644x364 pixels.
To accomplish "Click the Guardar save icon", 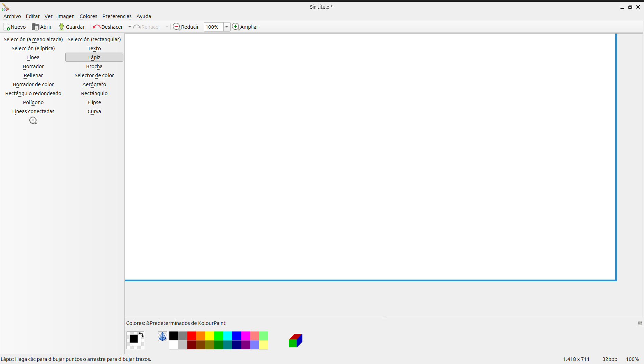I will (x=62, y=27).
